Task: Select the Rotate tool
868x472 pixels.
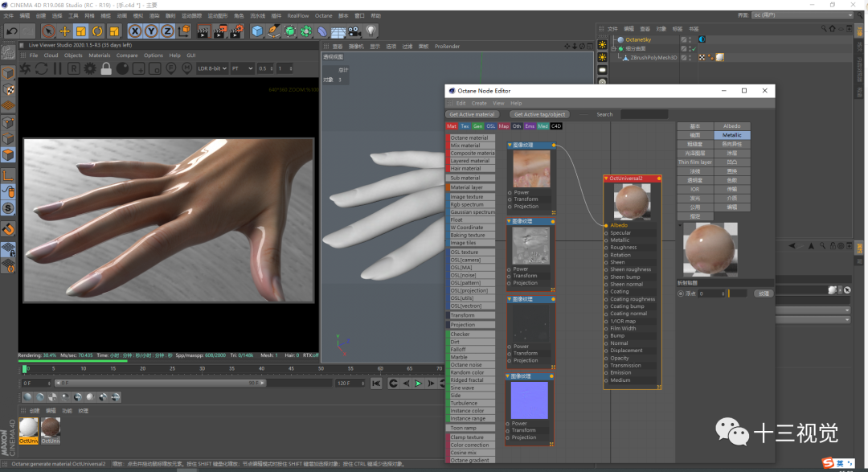Action: 97,31
